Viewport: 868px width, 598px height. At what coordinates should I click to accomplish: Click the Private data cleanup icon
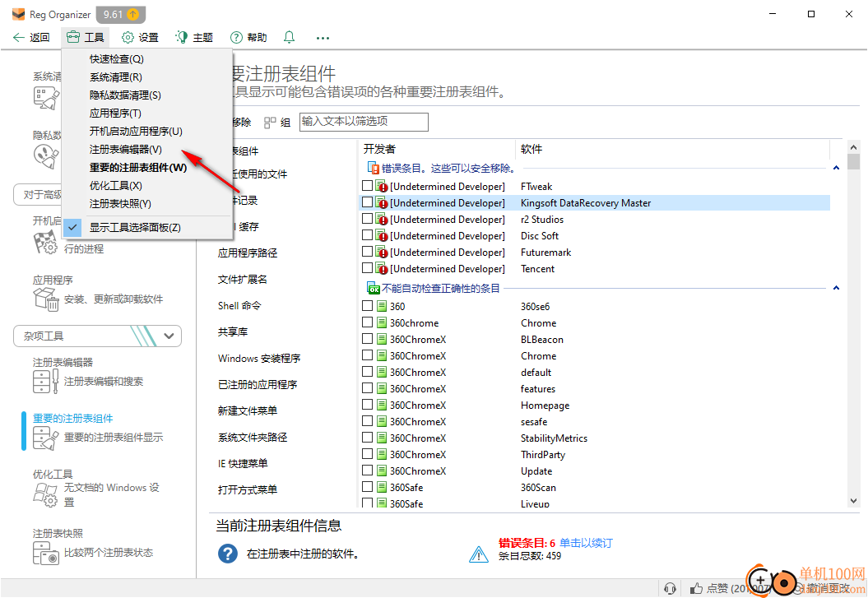(x=46, y=156)
